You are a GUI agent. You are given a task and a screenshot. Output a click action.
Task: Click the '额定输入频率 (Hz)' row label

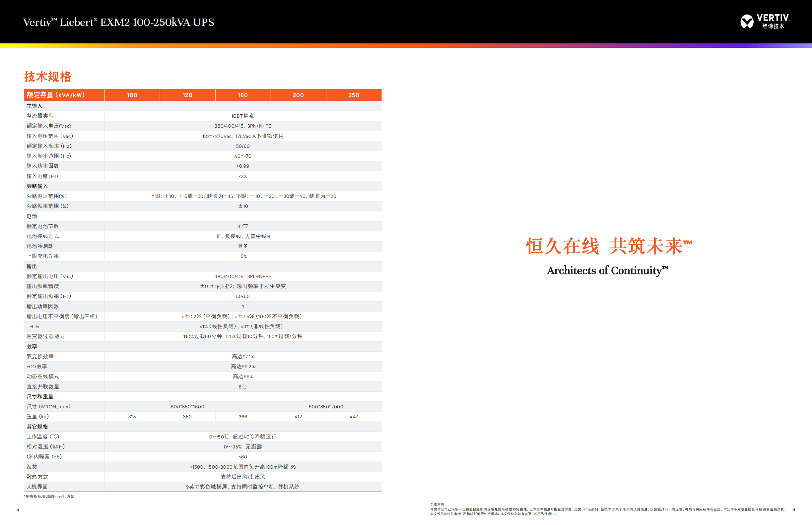49,146
